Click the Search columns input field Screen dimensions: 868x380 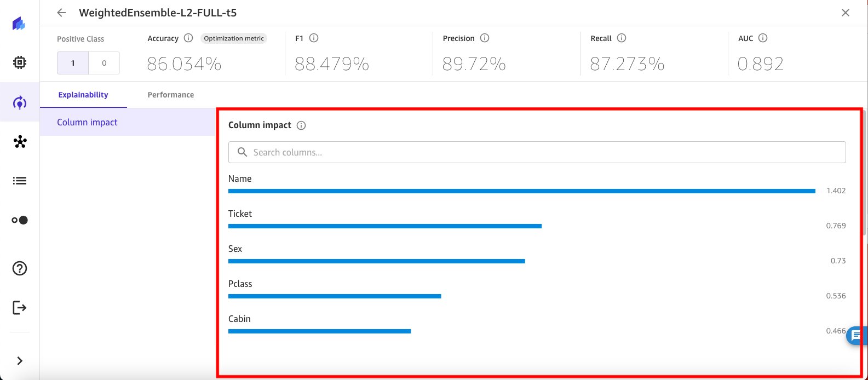tap(537, 152)
